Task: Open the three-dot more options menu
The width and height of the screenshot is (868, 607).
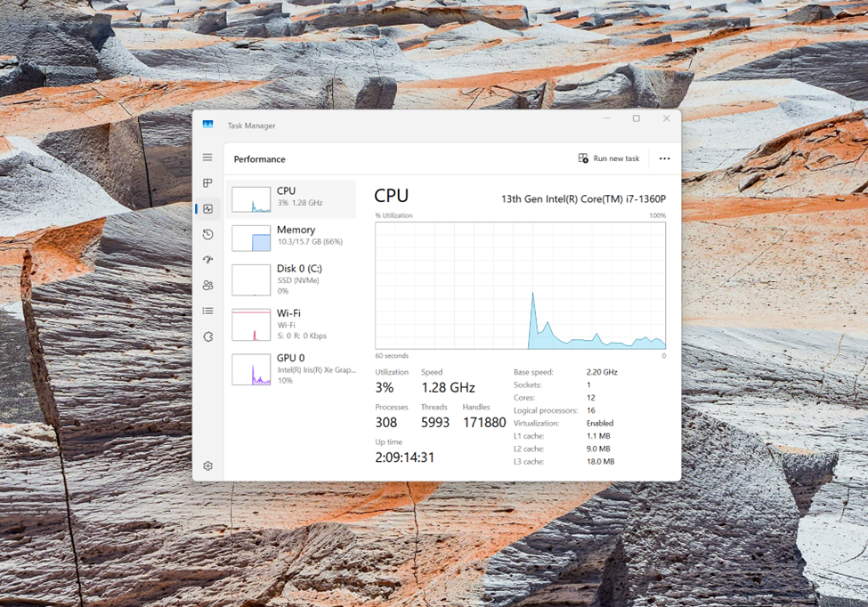Action: tap(664, 158)
